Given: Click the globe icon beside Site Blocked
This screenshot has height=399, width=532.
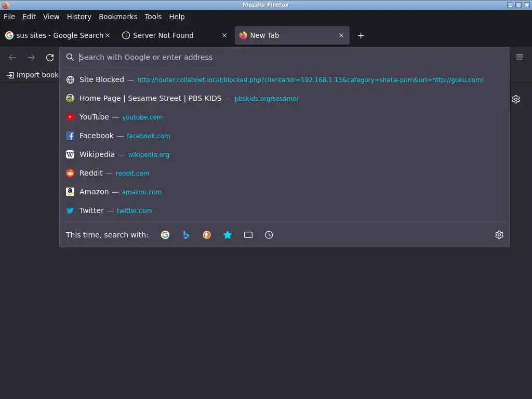Looking at the screenshot, I should click(70, 79).
